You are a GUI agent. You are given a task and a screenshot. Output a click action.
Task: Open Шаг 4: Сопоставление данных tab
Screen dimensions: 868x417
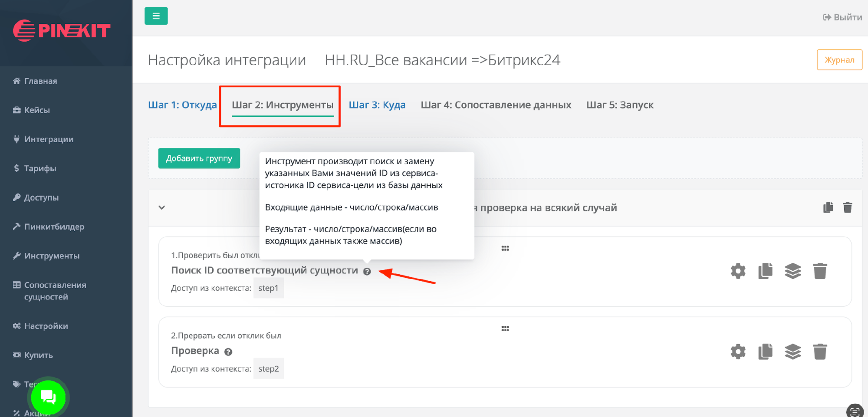tap(496, 105)
